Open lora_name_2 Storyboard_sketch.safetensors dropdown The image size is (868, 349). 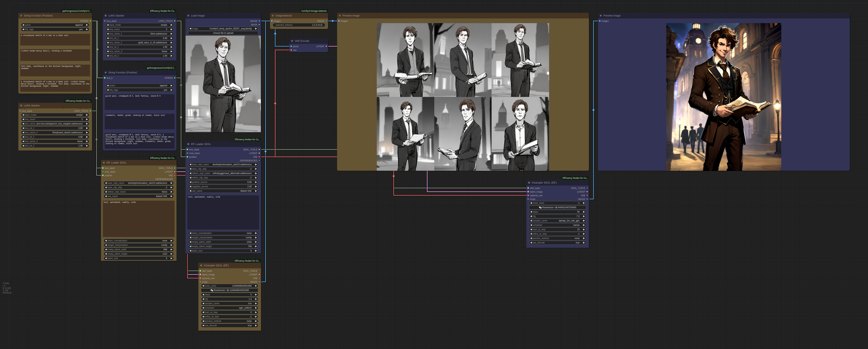(x=55, y=133)
